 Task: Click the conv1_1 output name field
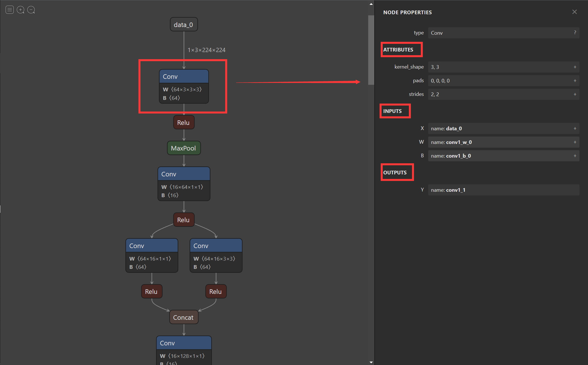(503, 190)
